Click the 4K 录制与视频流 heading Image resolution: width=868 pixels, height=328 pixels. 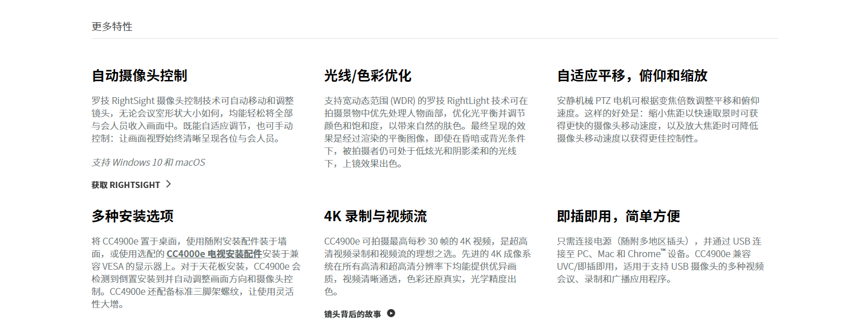point(375,216)
